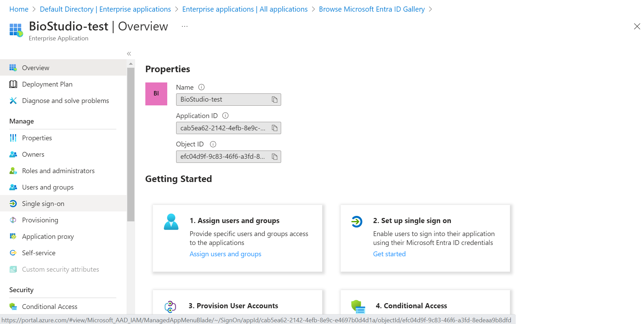Click the Self-service icon
The width and height of the screenshot is (644, 324).
pos(13,253)
